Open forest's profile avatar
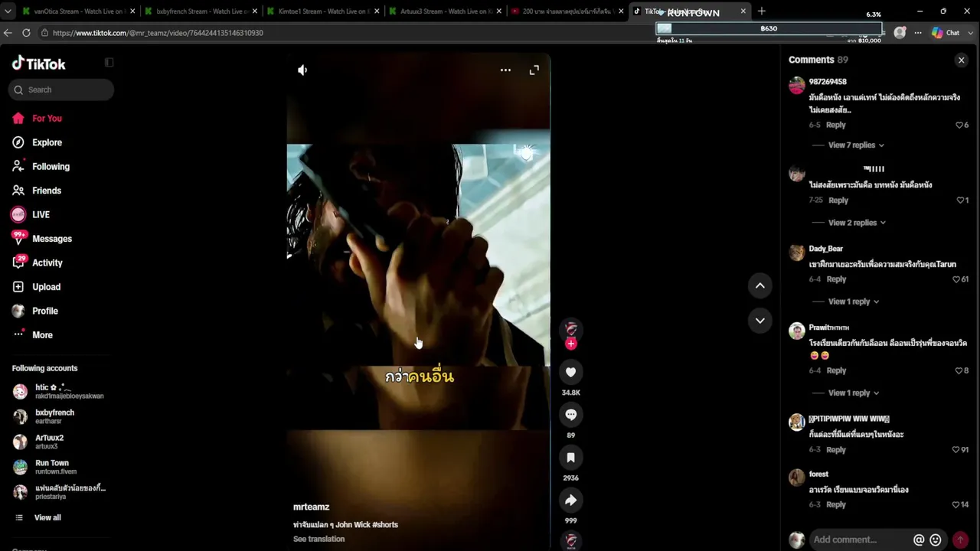Screen dimensions: 980x551 click(x=797, y=479)
